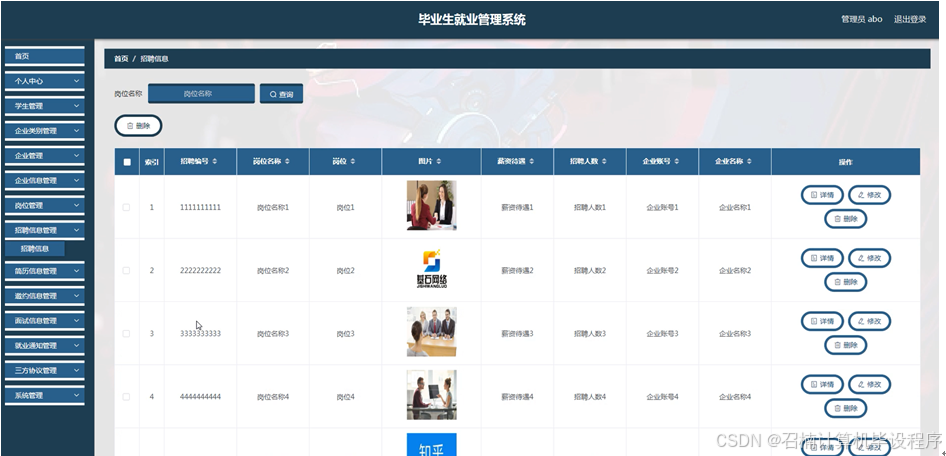Viewport: 946px width, 456px height.
Task: Toggle the select-all checkbox in table header
Action: click(127, 162)
